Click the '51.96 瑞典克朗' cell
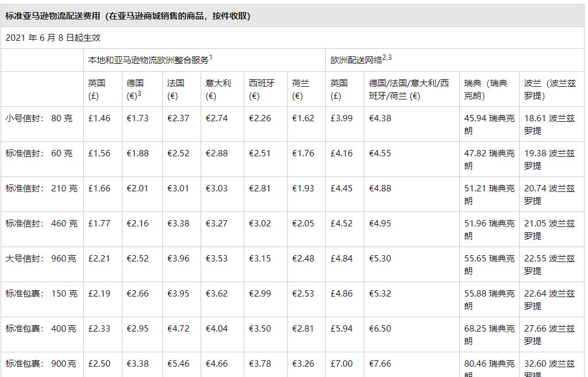 (x=489, y=229)
